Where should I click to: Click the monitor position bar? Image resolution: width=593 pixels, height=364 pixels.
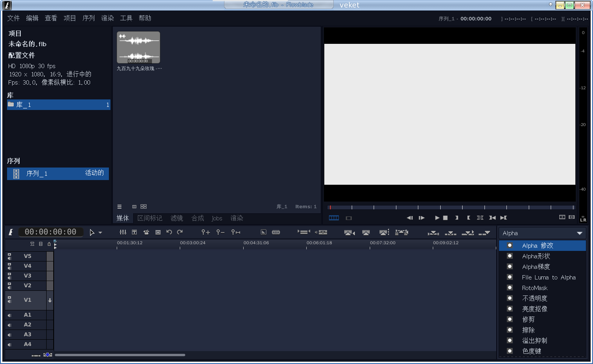[x=451, y=207]
